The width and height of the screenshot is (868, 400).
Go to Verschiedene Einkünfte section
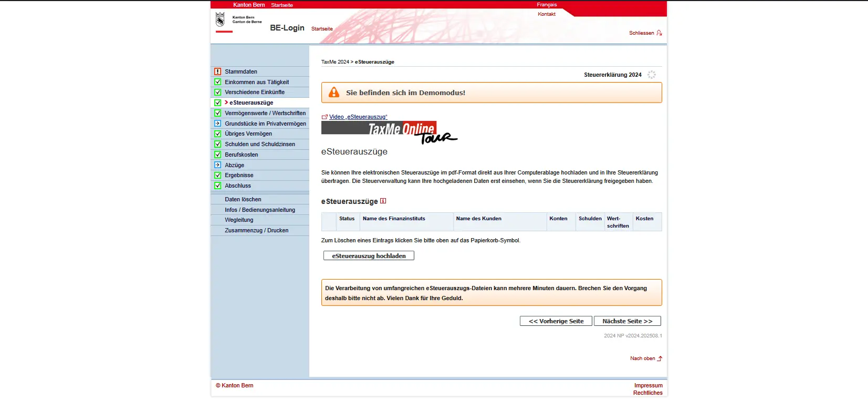(255, 92)
